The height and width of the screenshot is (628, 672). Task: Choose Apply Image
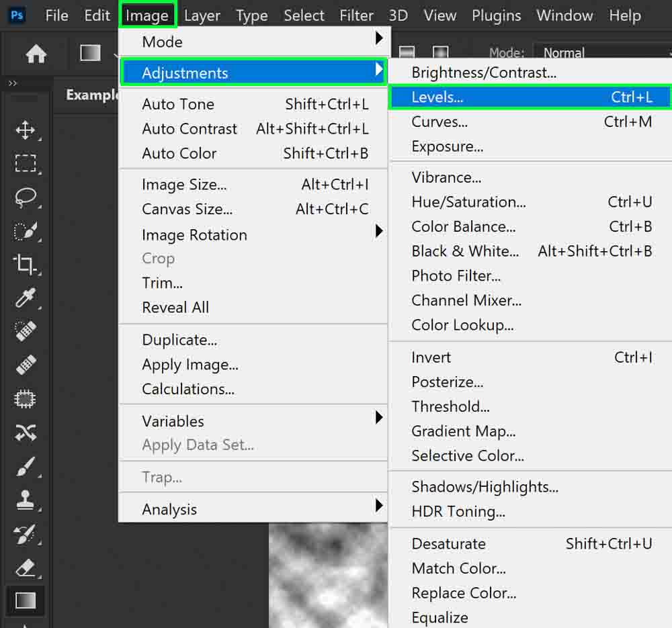(x=254, y=364)
